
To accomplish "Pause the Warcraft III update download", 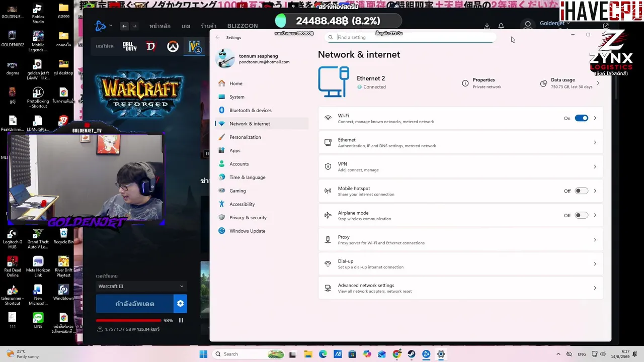I will click(x=181, y=320).
